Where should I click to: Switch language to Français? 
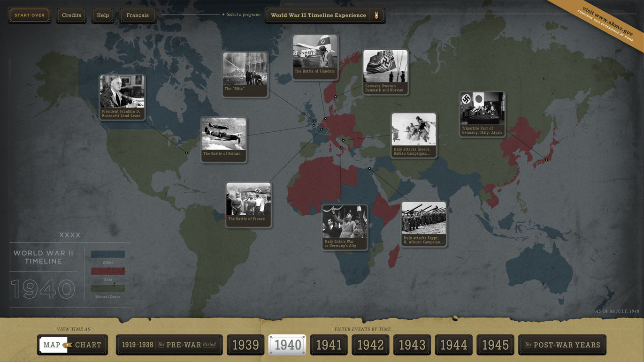click(x=138, y=15)
